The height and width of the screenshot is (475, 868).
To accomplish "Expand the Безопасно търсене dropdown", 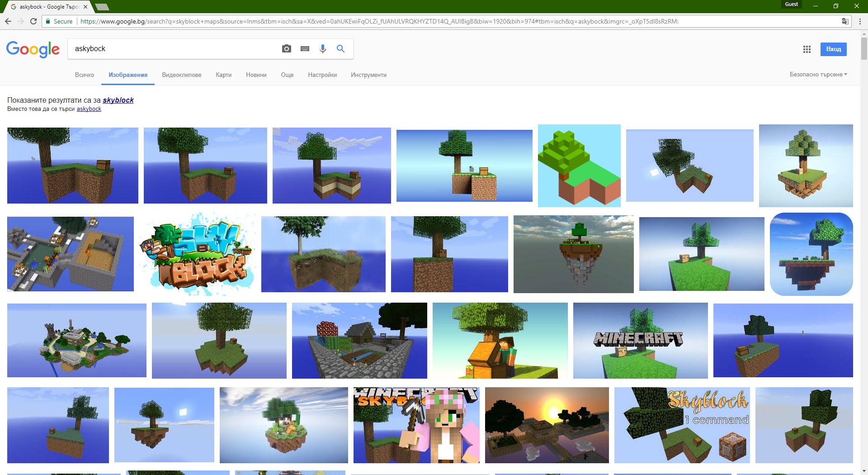I will (818, 74).
